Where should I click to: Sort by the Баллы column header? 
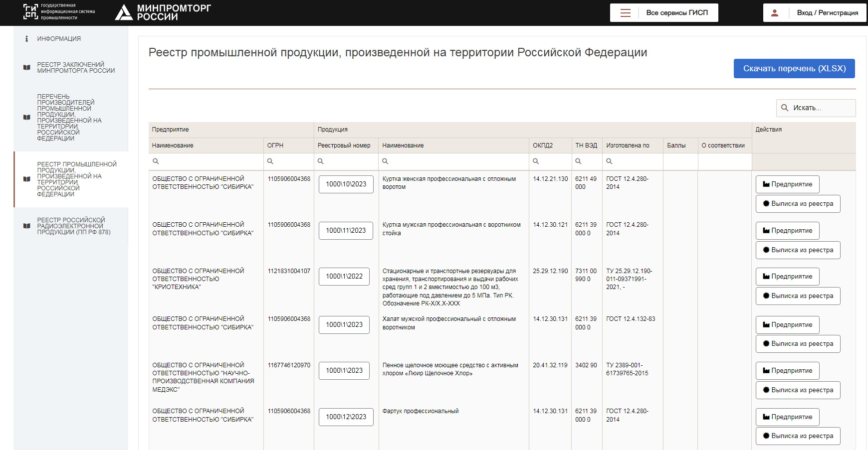680,146
